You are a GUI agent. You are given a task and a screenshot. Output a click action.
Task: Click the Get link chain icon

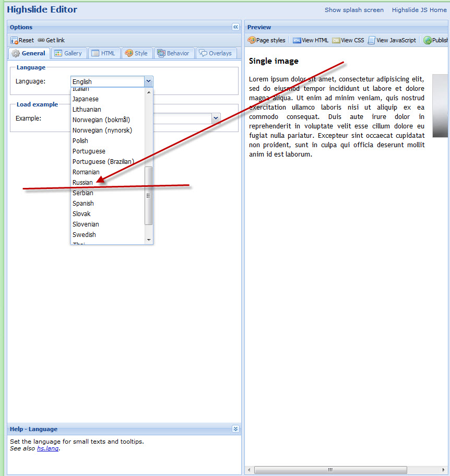pos(41,40)
